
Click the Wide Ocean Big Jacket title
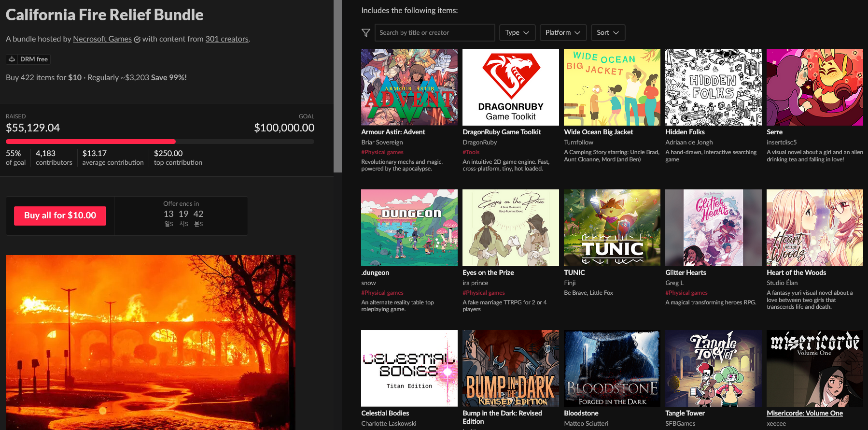click(x=598, y=132)
